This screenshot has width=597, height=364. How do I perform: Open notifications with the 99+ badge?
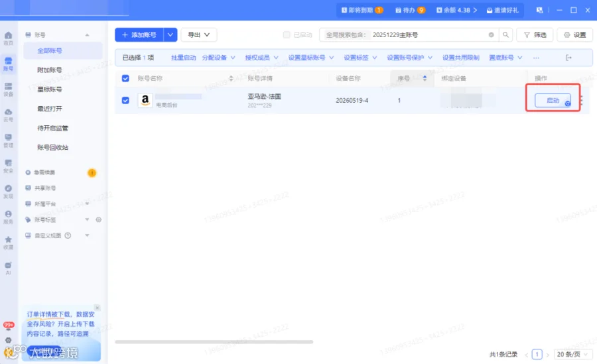point(9,326)
